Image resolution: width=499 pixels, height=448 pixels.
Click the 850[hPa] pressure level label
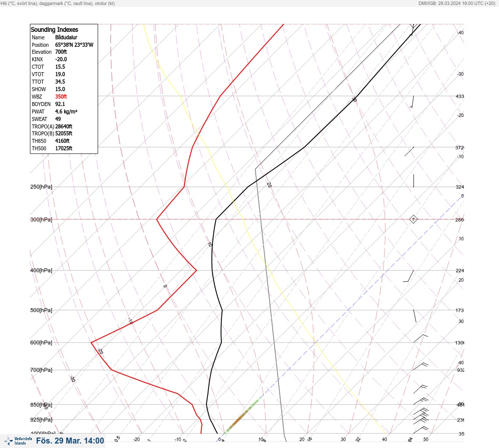pos(41,405)
